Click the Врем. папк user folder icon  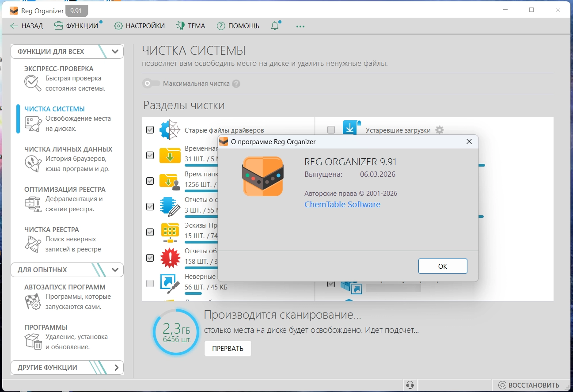coord(170,181)
